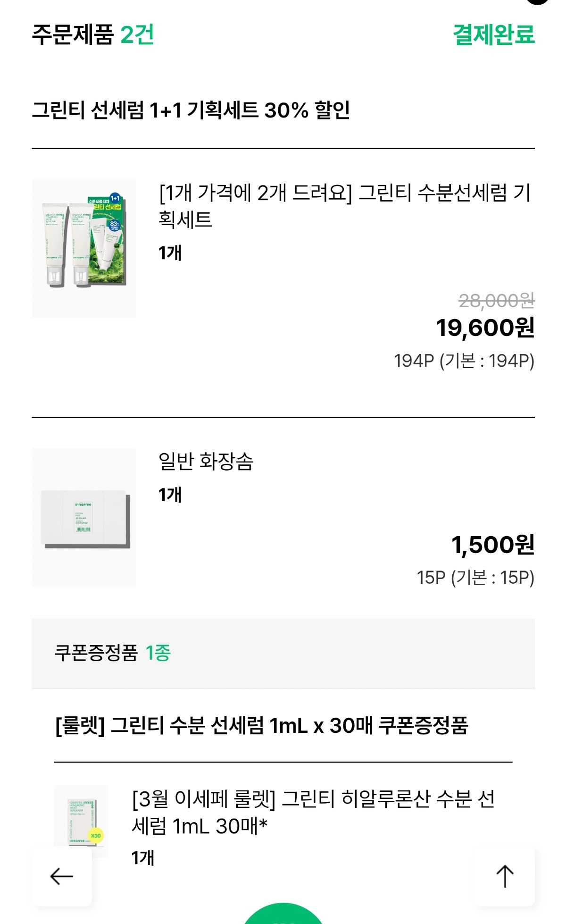Tap the 19,600원 discounted price
Viewport: 566px width, 924px height.
[x=485, y=328]
